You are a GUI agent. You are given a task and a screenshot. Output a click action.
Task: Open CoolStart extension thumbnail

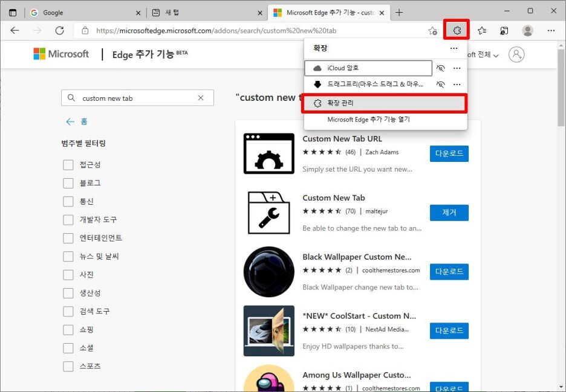click(x=269, y=331)
